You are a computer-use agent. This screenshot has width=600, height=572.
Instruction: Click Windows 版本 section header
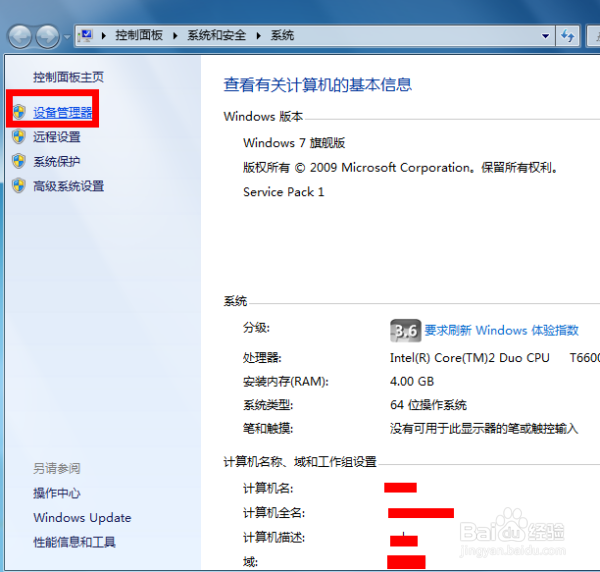click(x=263, y=116)
